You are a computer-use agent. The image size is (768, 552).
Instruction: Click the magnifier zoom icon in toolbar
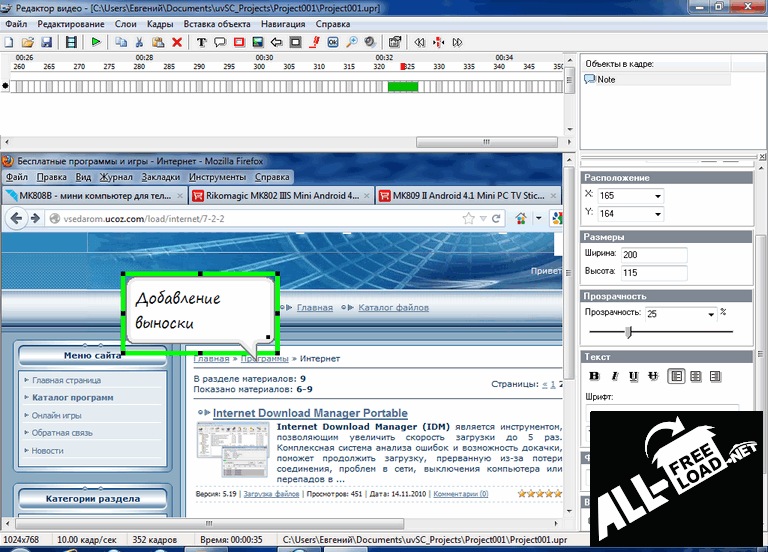(351, 42)
